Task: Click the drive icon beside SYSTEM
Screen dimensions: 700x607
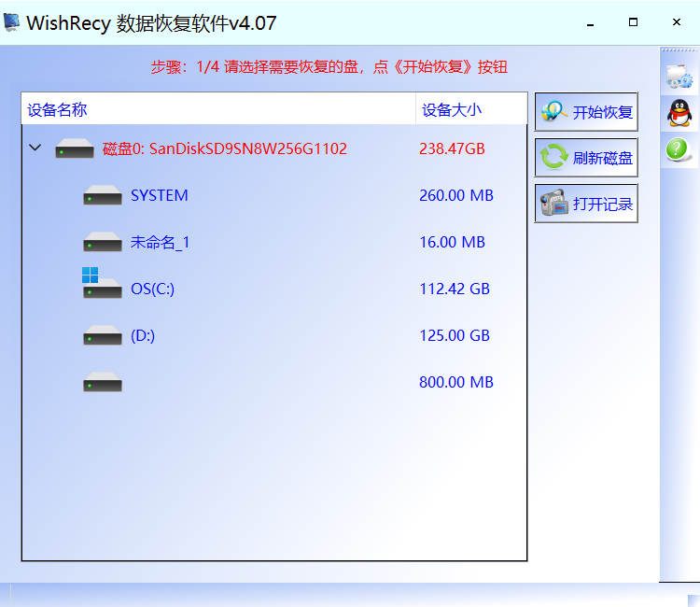Action: click(103, 195)
